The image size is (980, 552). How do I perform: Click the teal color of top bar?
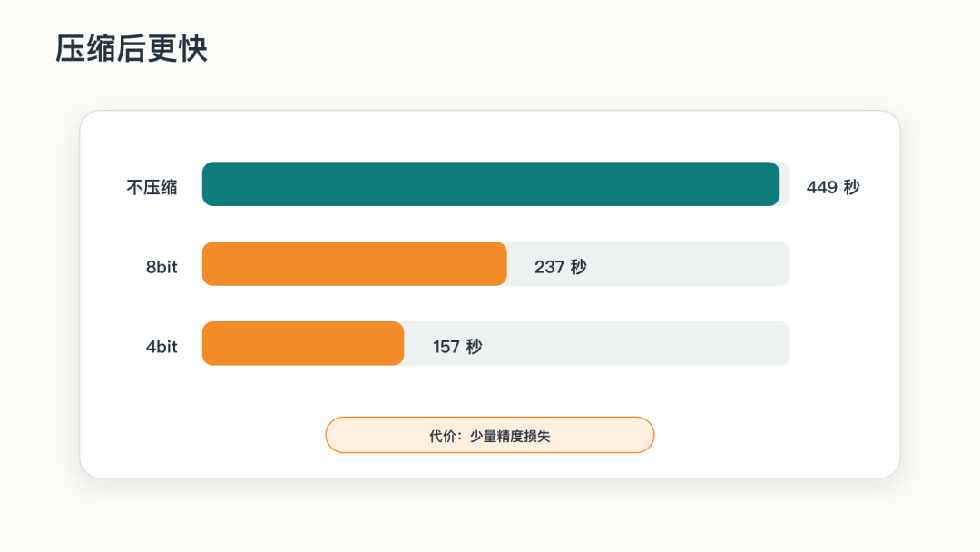tap(491, 183)
